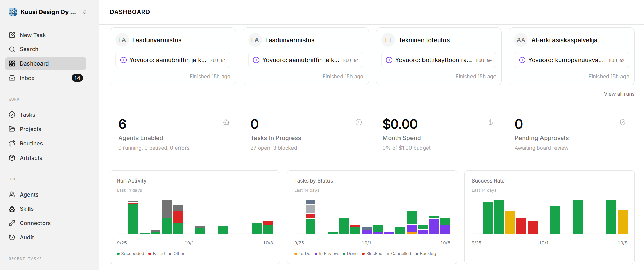Click the Backlog legend label
This screenshot has width=644, height=270.
coord(428,254)
